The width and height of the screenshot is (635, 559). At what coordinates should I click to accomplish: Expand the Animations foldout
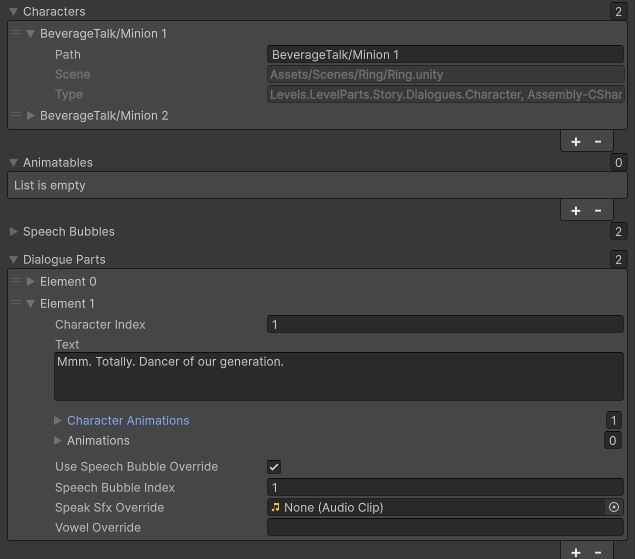(58, 441)
